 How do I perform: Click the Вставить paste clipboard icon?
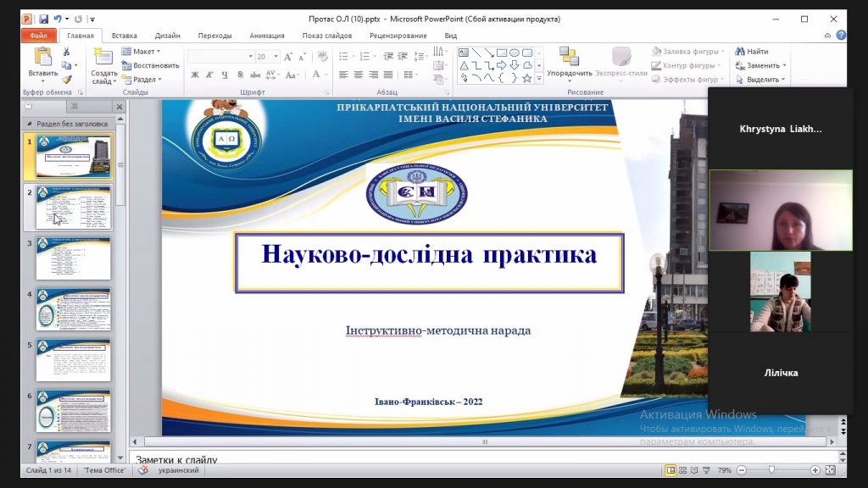click(42, 58)
